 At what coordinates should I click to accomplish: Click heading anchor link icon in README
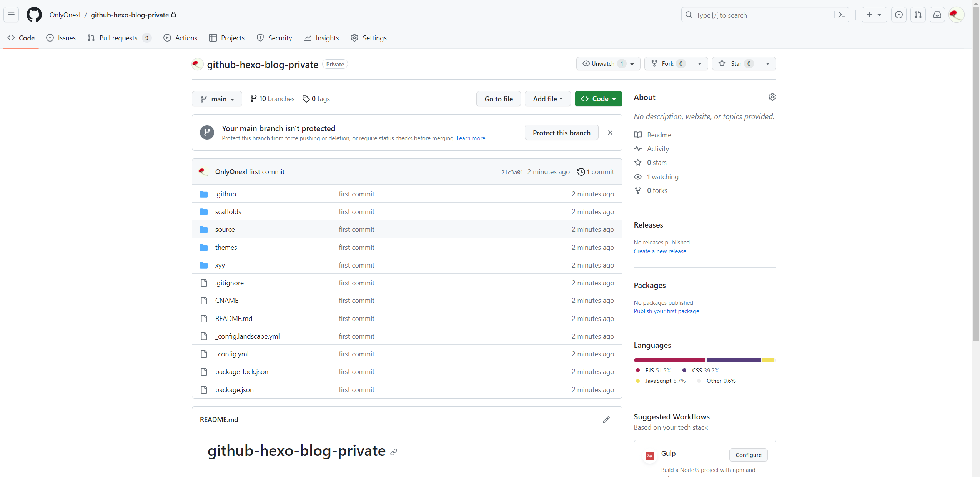click(x=394, y=452)
